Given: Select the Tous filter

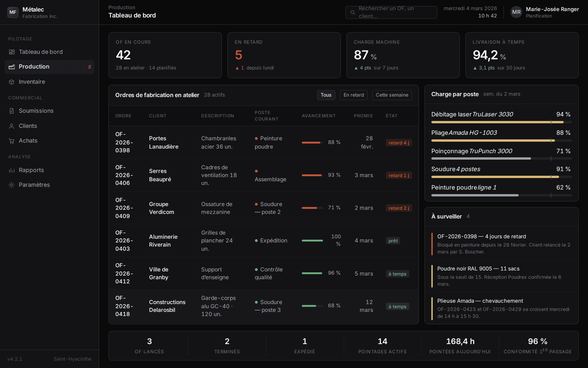Looking at the screenshot, I should 326,95.
